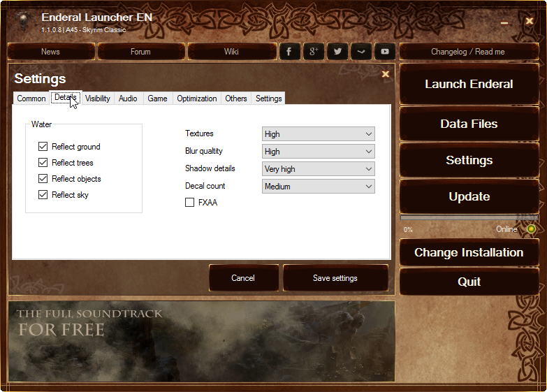Expand the Textures quality dropdown
The image size is (547, 392).
coord(319,134)
